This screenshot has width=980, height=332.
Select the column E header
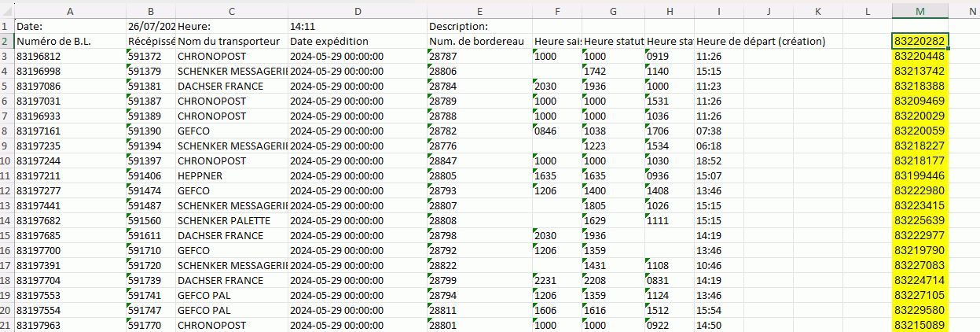pyautogui.click(x=479, y=10)
